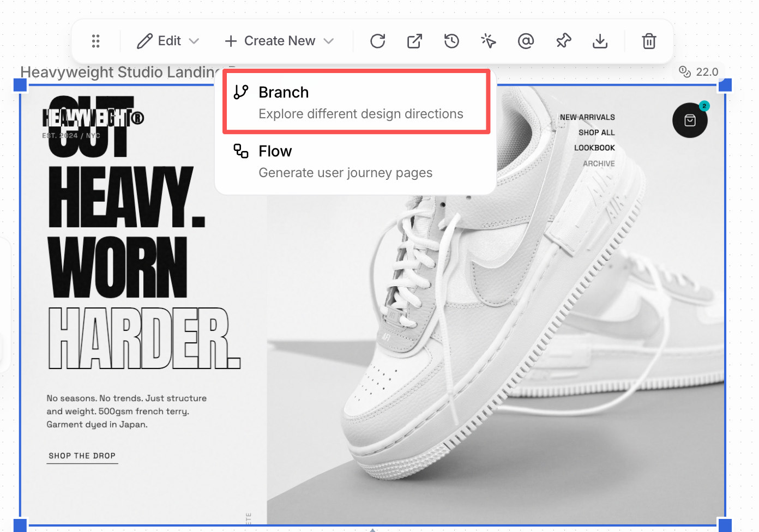Viewport: 759px width, 532px height.
Task: Download the design with the download icon
Action: point(600,41)
